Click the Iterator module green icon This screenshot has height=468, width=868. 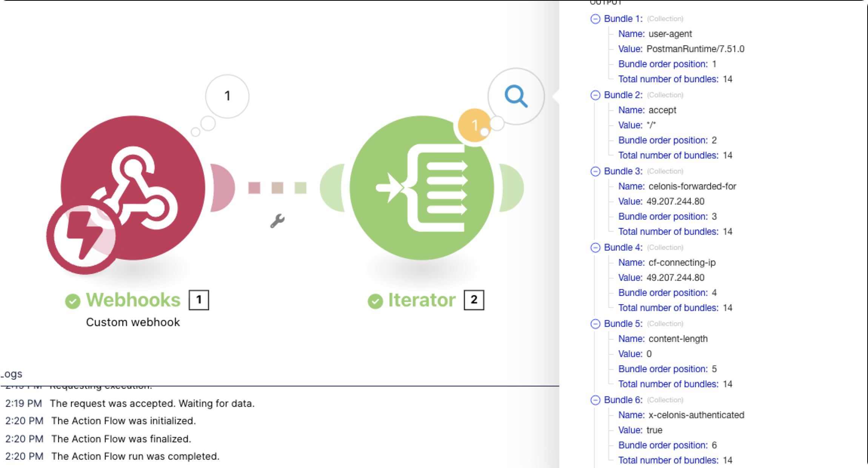coord(422,188)
